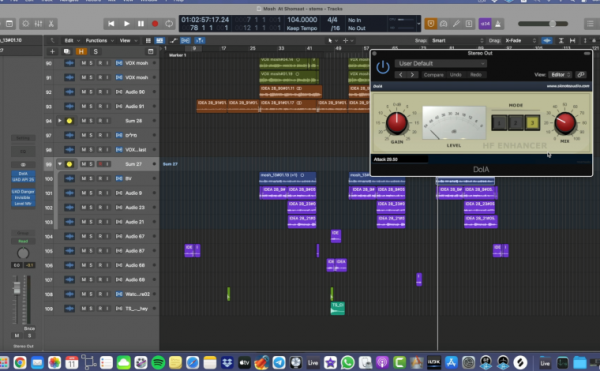Click the plugin Link chain icon

581,75
